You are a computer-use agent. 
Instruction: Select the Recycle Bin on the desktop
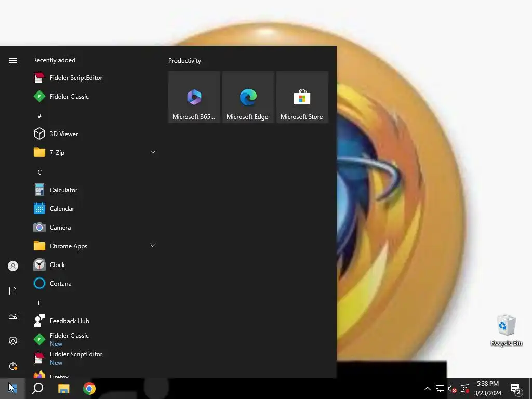(506, 330)
